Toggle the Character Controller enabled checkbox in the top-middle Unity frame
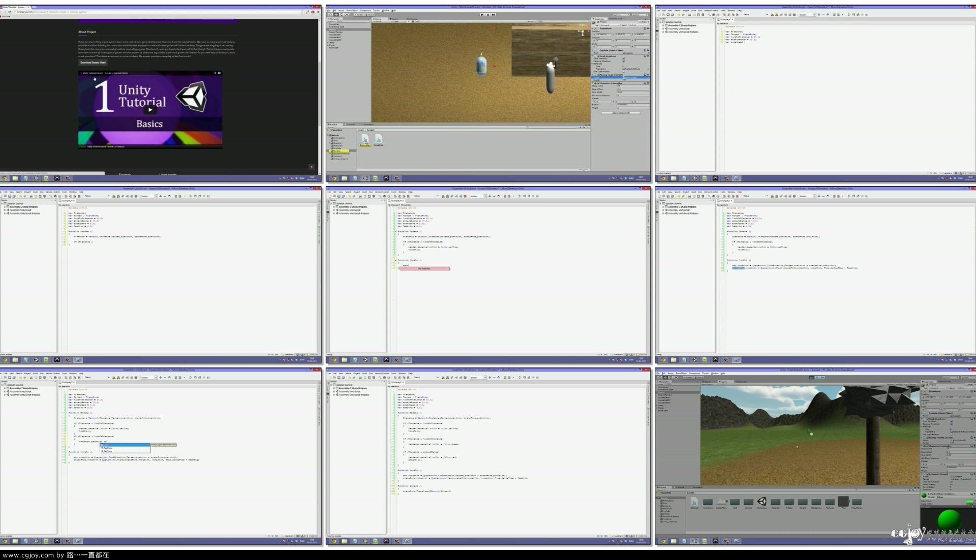 coord(598,83)
